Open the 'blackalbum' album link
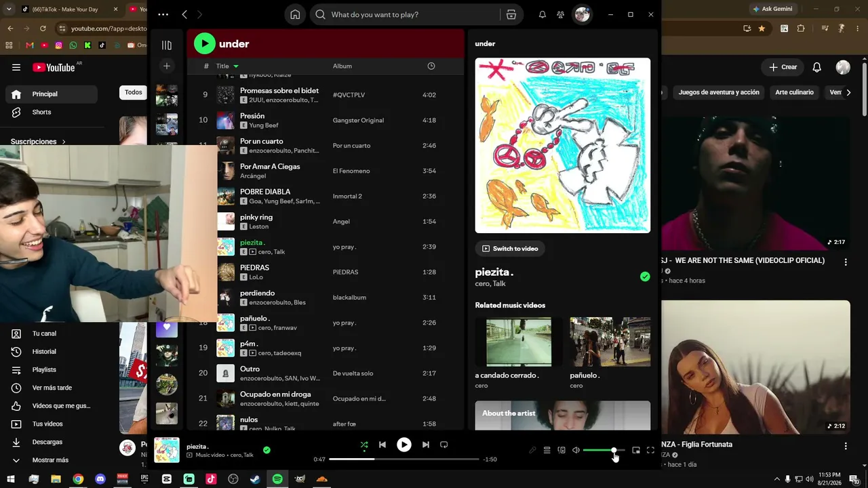This screenshot has width=868, height=488. click(x=349, y=298)
